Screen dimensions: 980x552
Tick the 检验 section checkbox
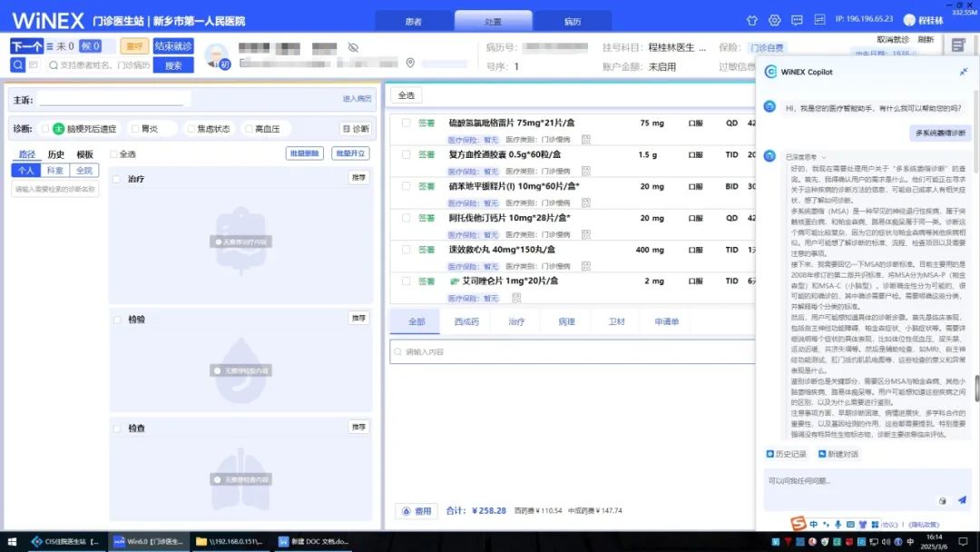click(x=116, y=320)
